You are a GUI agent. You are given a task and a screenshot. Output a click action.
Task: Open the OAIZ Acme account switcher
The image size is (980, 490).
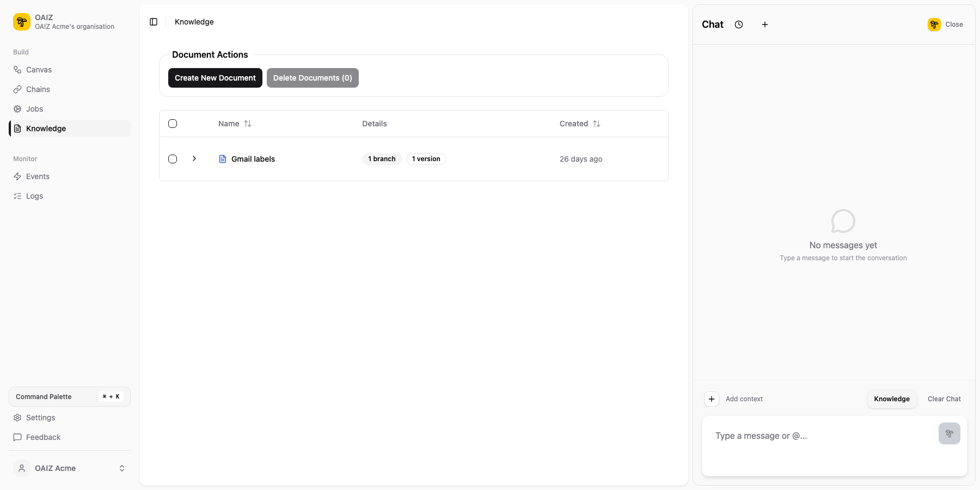[x=69, y=468]
